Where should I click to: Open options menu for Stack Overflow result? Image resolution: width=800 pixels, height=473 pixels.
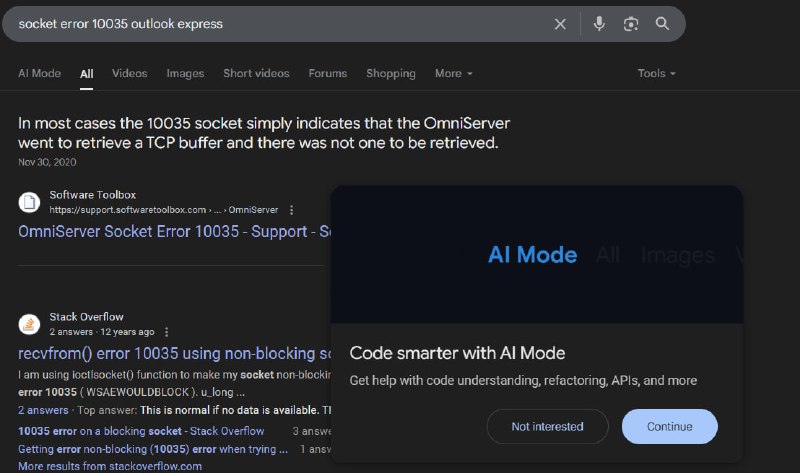click(166, 332)
